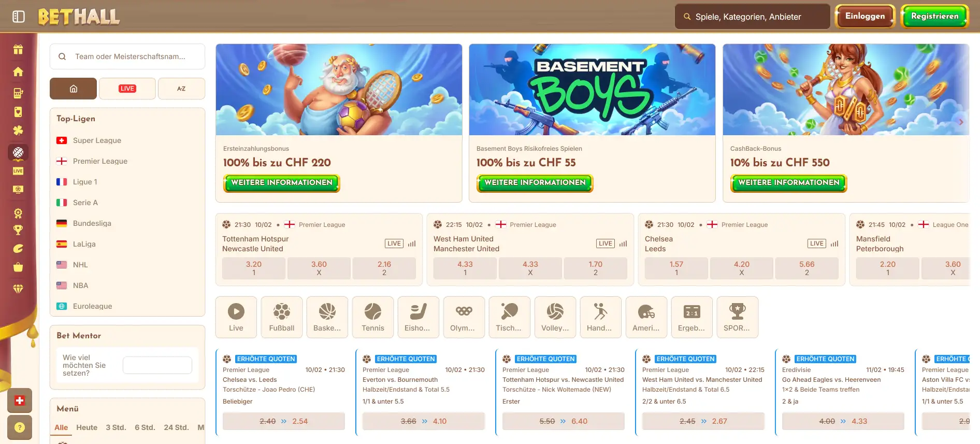The height and width of the screenshot is (444, 980).
Task: Click the Registrieren button
Action: click(935, 17)
